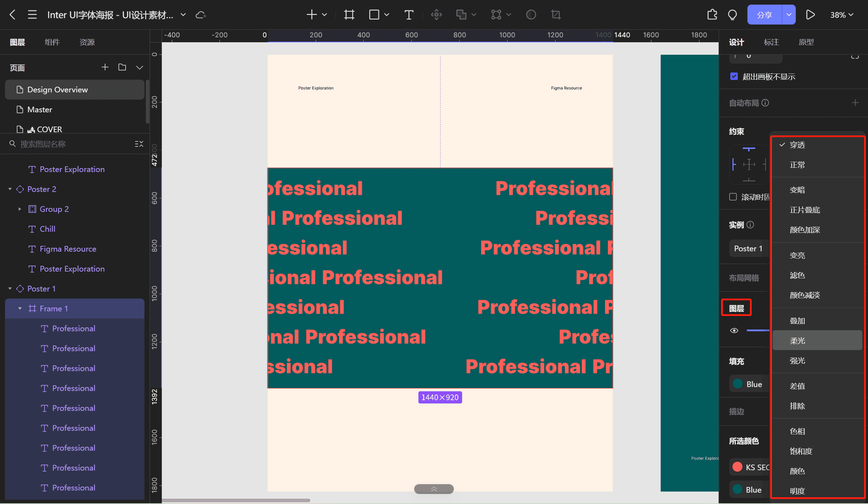
Task: Collapse the pages list chevron
Action: [139, 68]
